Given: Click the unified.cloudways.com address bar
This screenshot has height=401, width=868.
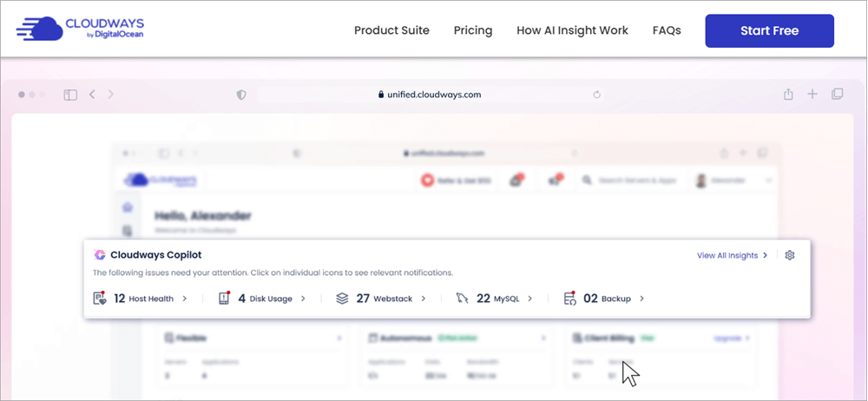Looking at the screenshot, I should 430,95.
